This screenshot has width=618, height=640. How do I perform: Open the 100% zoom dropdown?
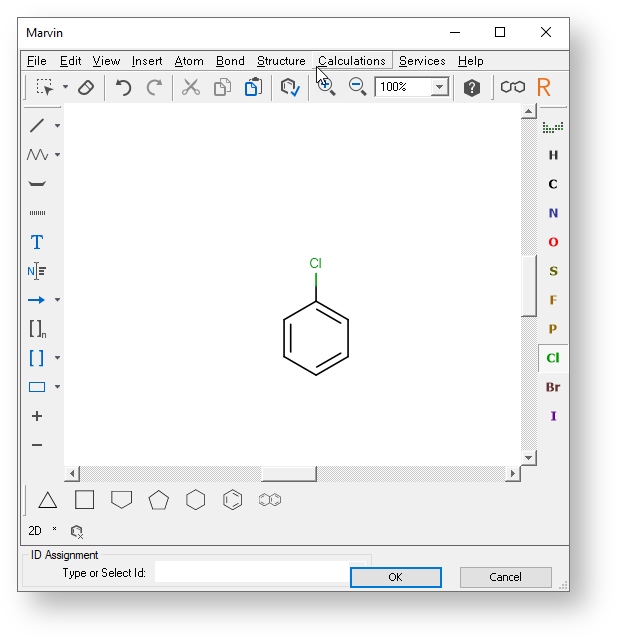(x=439, y=88)
